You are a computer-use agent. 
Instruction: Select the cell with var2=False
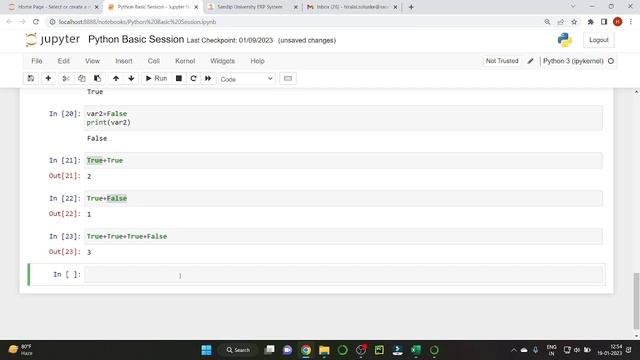tap(343, 118)
